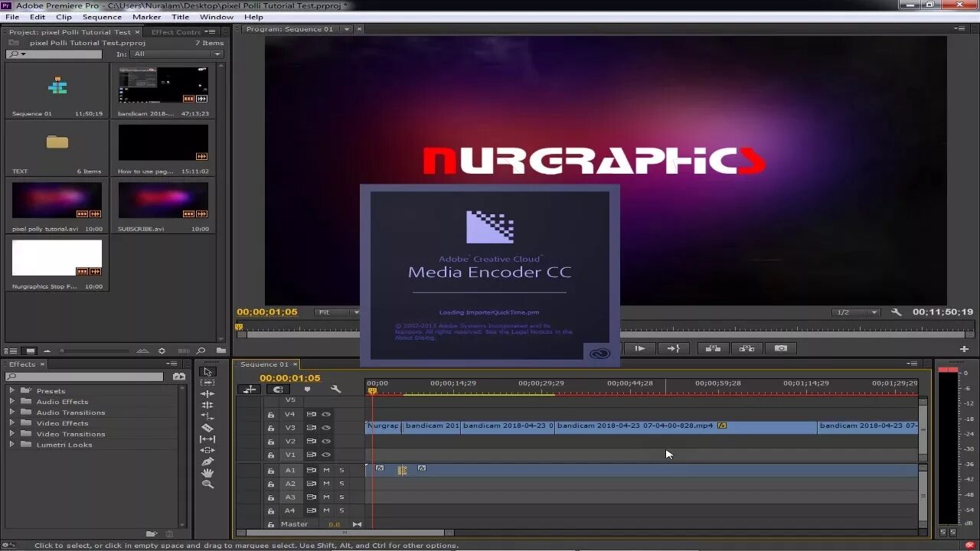The height and width of the screenshot is (551, 980).
Task: Expand the Audio Effects folder
Action: (11, 401)
